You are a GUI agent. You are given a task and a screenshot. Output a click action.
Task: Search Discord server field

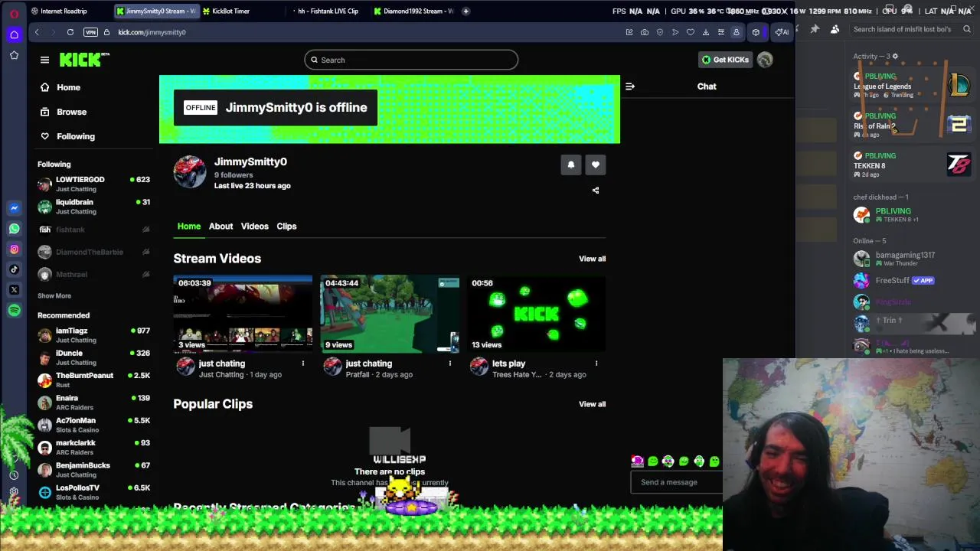(x=911, y=29)
